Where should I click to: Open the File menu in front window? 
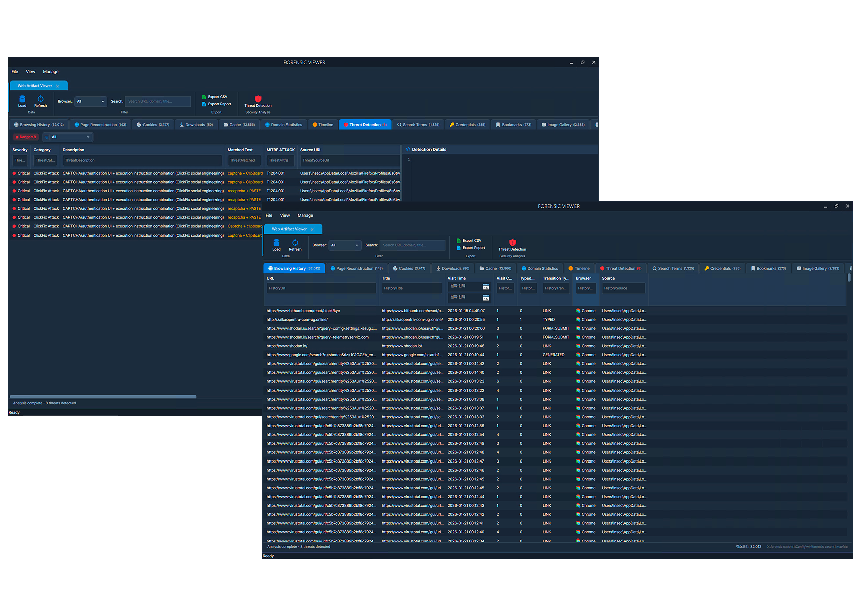click(269, 215)
